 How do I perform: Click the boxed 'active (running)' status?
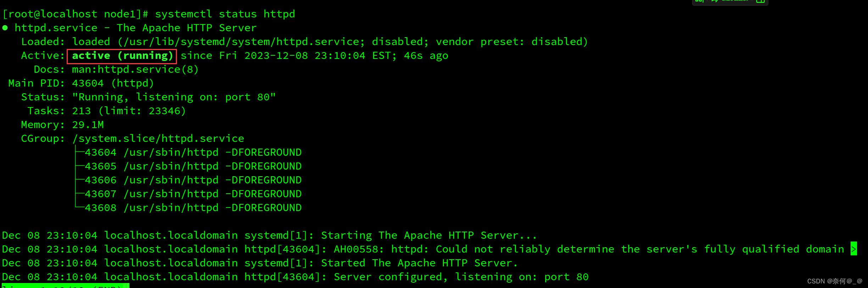click(x=122, y=56)
